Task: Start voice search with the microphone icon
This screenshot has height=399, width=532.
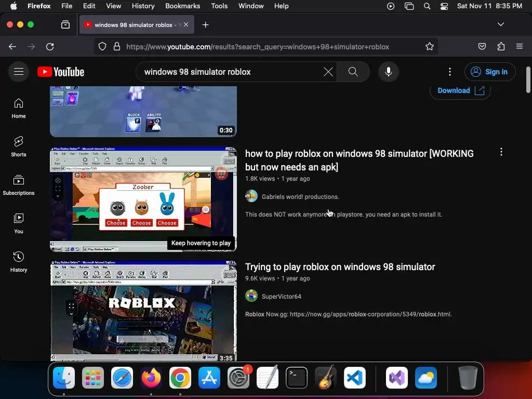Action: pos(389,72)
